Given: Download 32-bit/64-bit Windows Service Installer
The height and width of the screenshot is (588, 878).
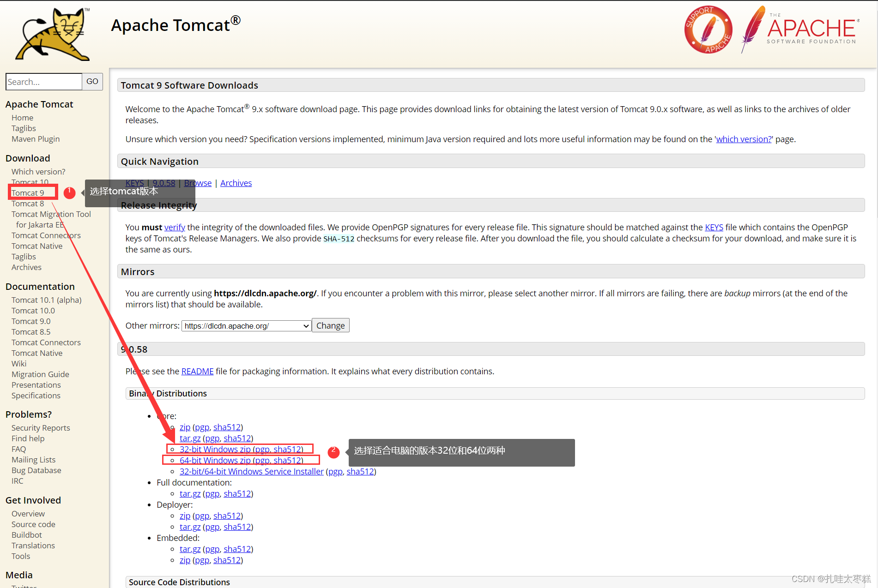Looking at the screenshot, I should (252, 471).
